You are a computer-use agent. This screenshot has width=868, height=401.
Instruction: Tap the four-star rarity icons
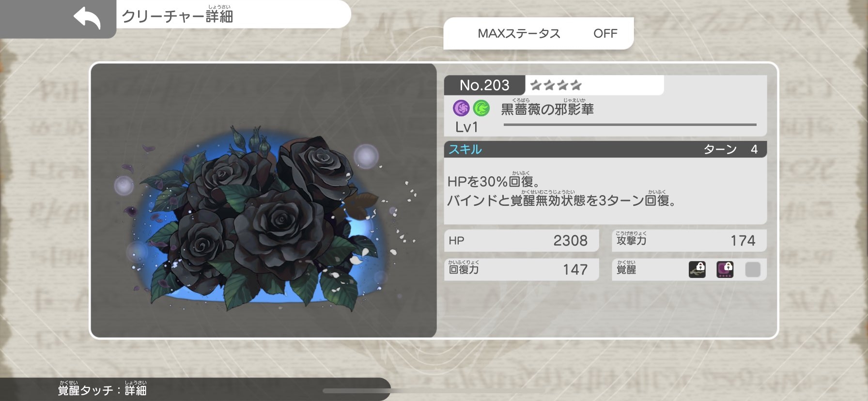click(x=556, y=86)
